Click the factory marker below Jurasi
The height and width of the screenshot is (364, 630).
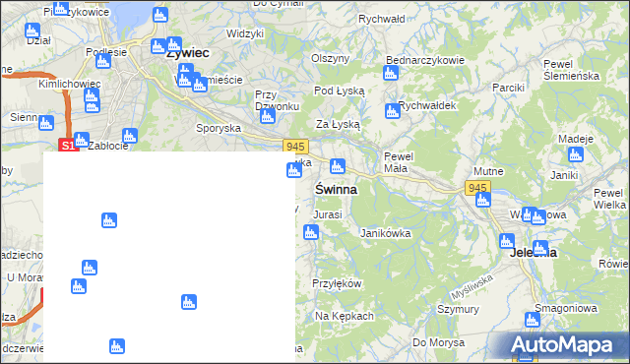coord(311,232)
